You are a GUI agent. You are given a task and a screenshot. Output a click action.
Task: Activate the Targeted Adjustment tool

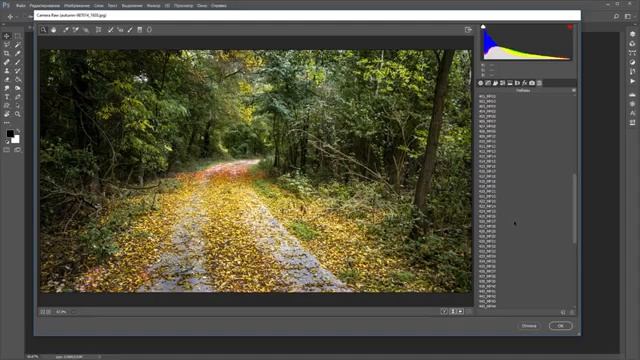86,30
